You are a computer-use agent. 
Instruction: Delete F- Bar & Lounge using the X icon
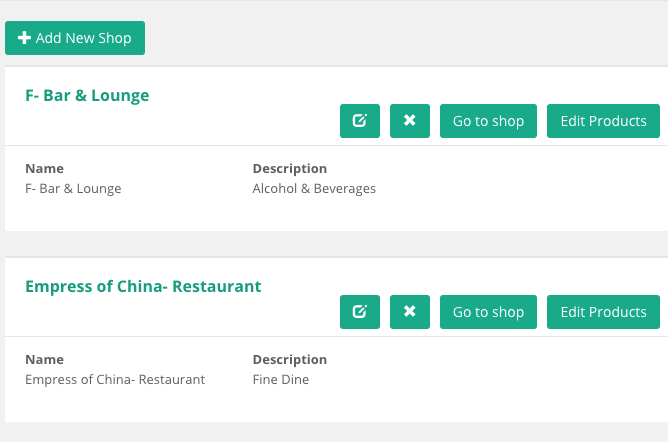click(x=410, y=121)
